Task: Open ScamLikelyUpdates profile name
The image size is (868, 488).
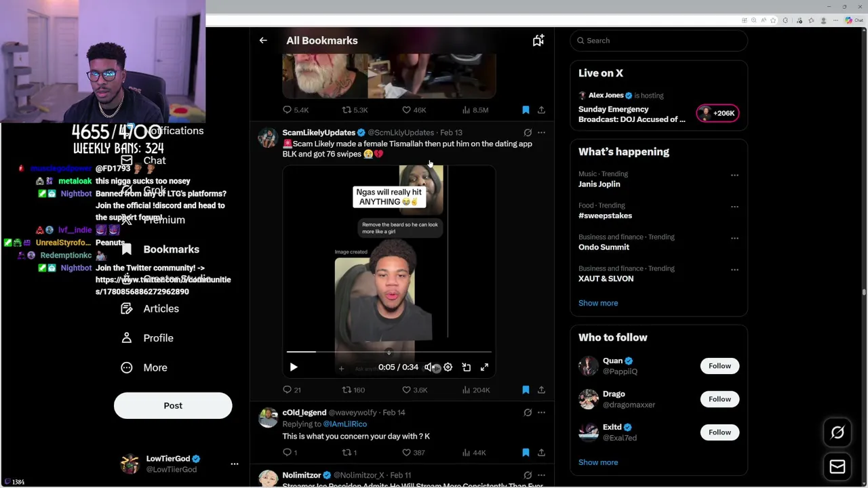Action: pos(319,133)
